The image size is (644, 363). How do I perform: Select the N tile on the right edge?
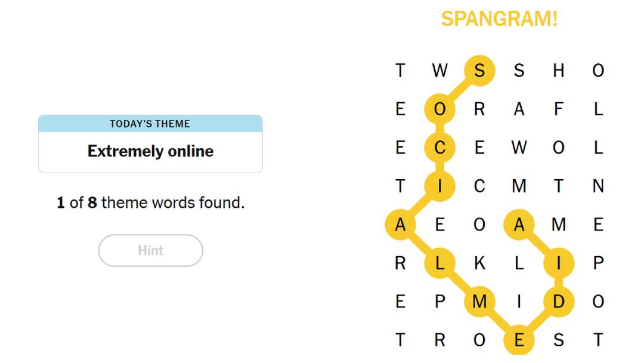[x=599, y=186]
